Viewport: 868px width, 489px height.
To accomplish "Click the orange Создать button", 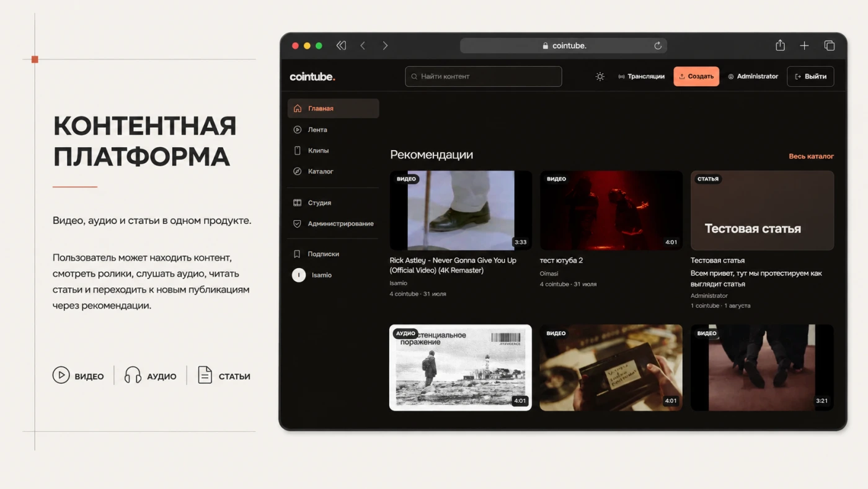I will click(x=696, y=76).
